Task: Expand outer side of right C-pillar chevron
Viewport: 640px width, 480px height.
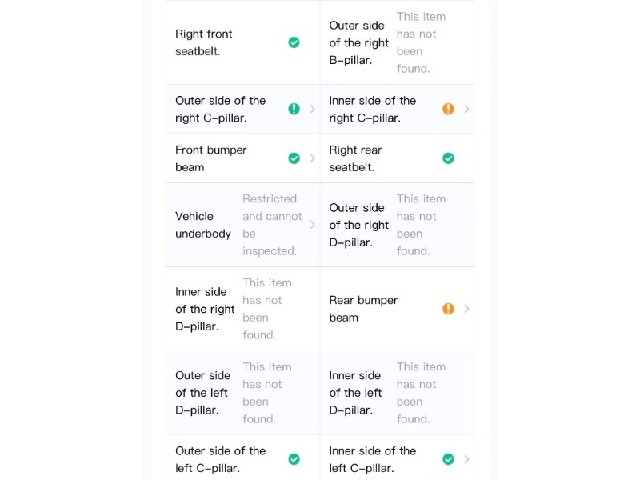Action: click(312, 109)
